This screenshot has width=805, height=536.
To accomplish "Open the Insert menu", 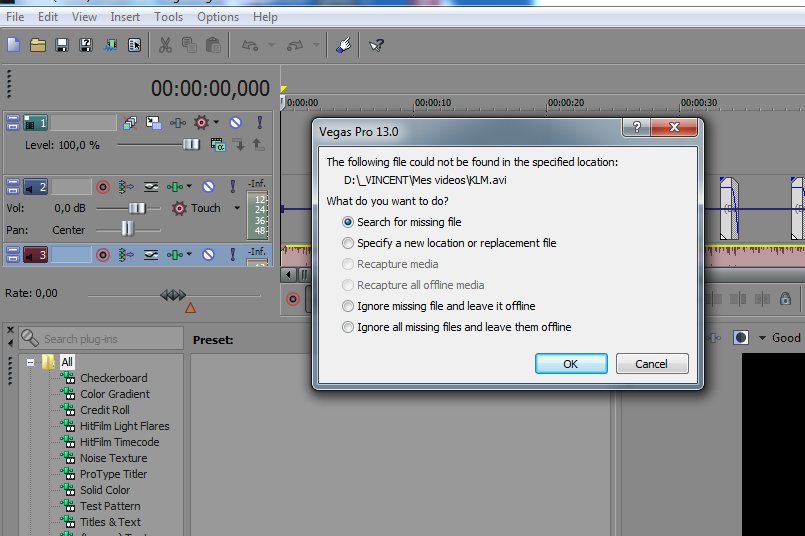I will click(125, 17).
